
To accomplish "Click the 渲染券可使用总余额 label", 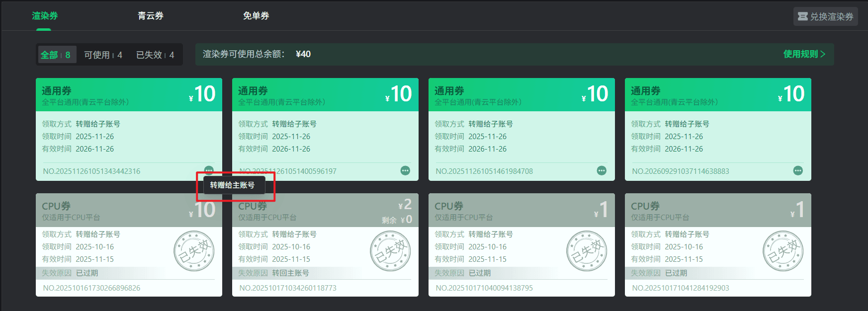I will (x=244, y=54).
